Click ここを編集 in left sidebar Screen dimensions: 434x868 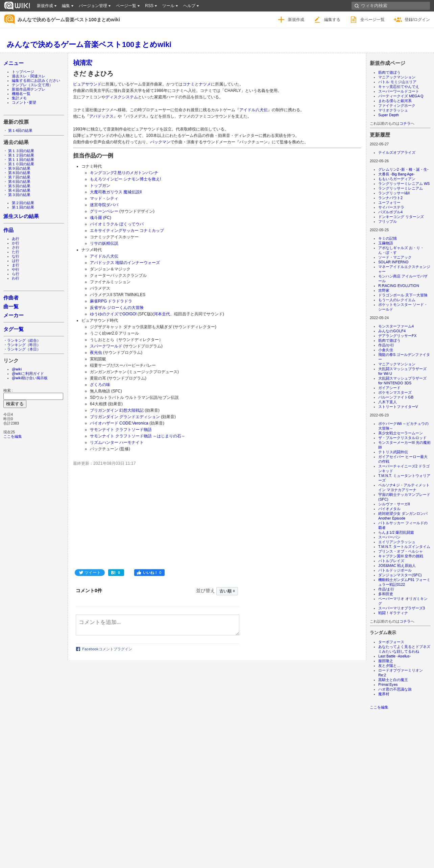click(13, 436)
